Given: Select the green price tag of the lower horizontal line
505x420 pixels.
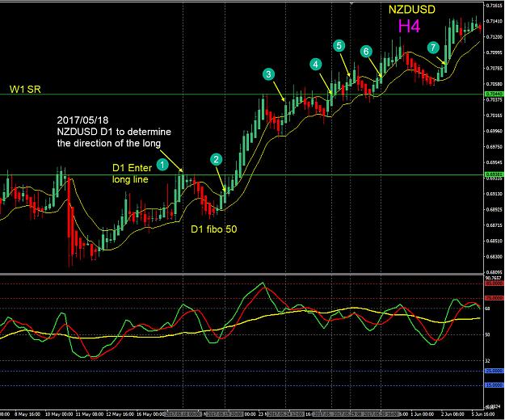Looking at the screenshot, I should [494, 174].
